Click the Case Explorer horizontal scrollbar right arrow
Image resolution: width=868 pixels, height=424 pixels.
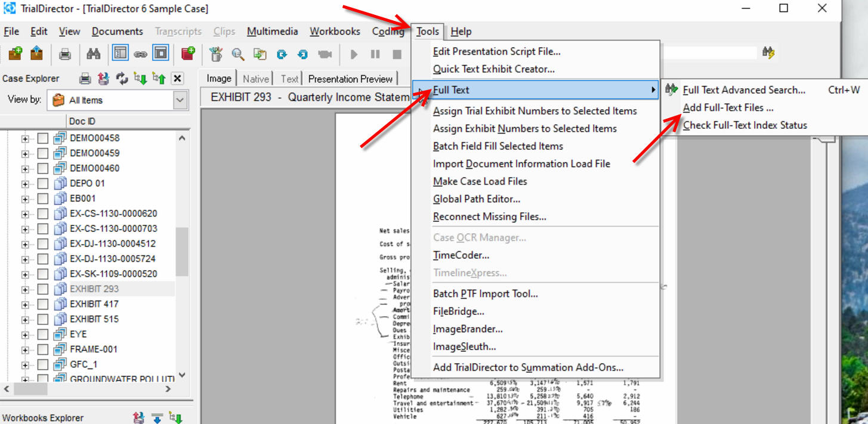pyautogui.click(x=168, y=389)
